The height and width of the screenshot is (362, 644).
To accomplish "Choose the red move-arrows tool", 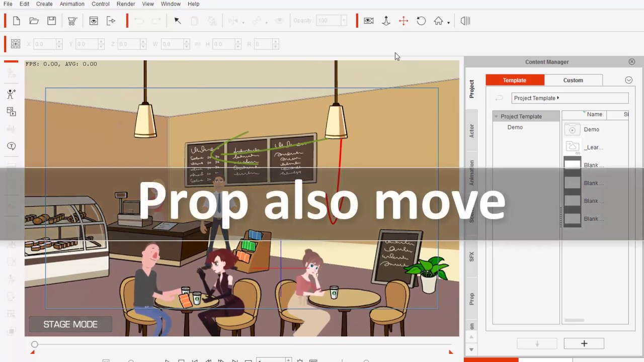I will click(404, 21).
